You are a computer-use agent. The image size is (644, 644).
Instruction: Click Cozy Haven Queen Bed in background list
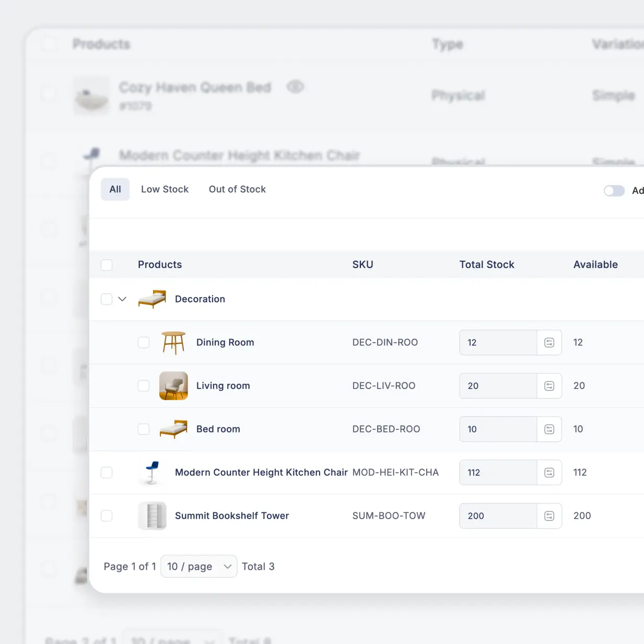pos(195,87)
